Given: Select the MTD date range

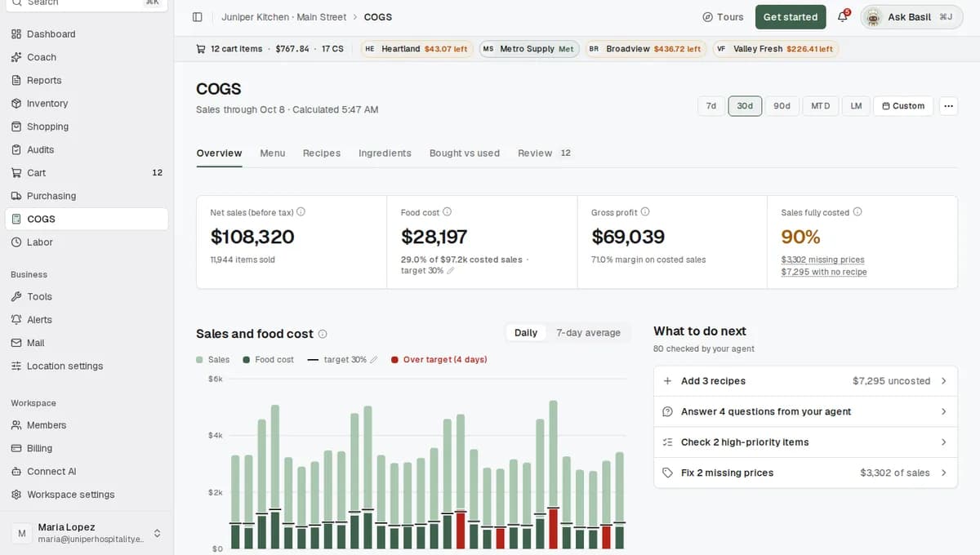Looking at the screenshot, I should point(820,106).
